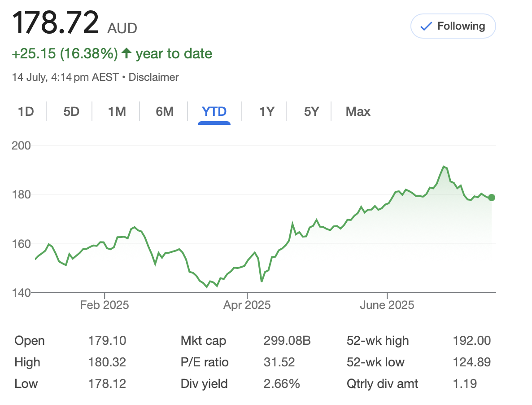Open the 5Y chart view
Viewport: 532px width, 405px height.
(311, 111)
